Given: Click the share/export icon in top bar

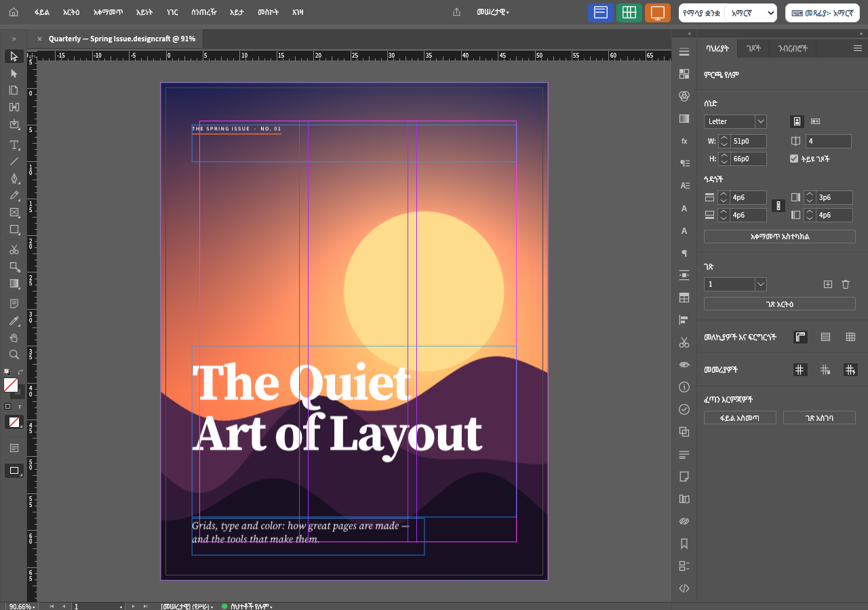Looking at the screenshot, I should coord(456,12).
